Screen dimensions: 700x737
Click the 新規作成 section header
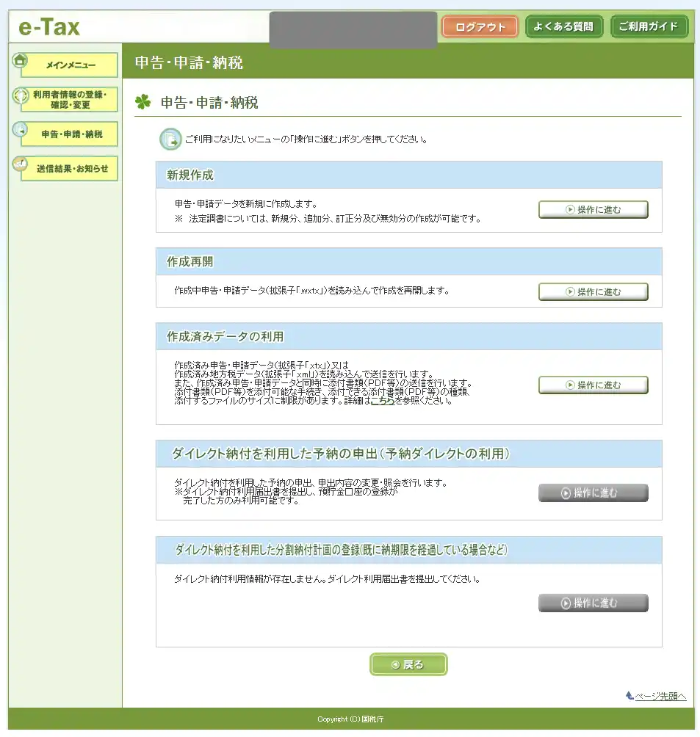[190, 175]
